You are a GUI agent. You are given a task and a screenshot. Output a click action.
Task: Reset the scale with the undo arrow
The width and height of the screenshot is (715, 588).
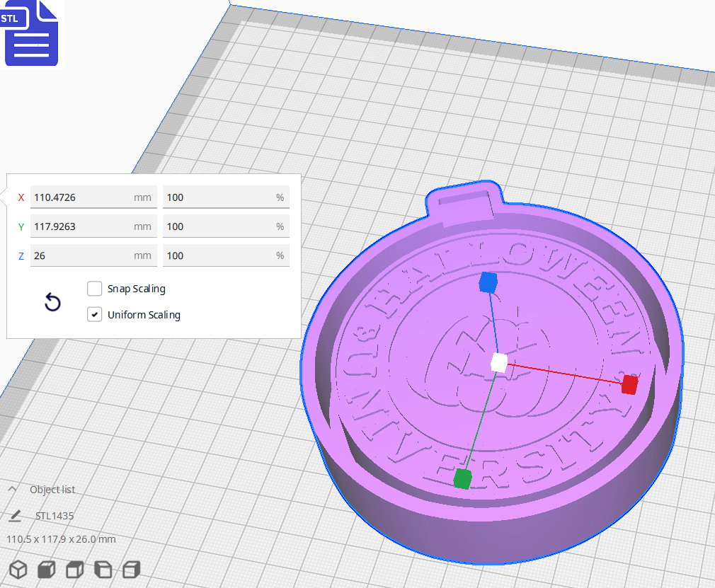click(x=52, y=303)
